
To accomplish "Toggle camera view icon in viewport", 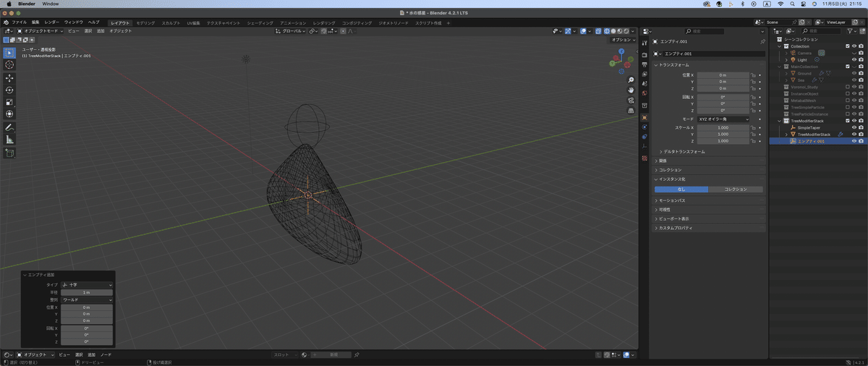I will coord(631,101).
